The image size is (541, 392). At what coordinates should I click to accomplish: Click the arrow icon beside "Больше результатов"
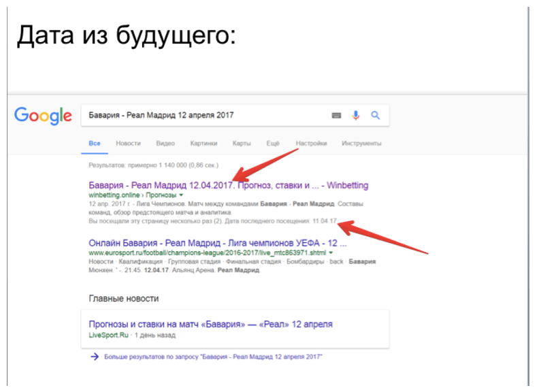95,357
